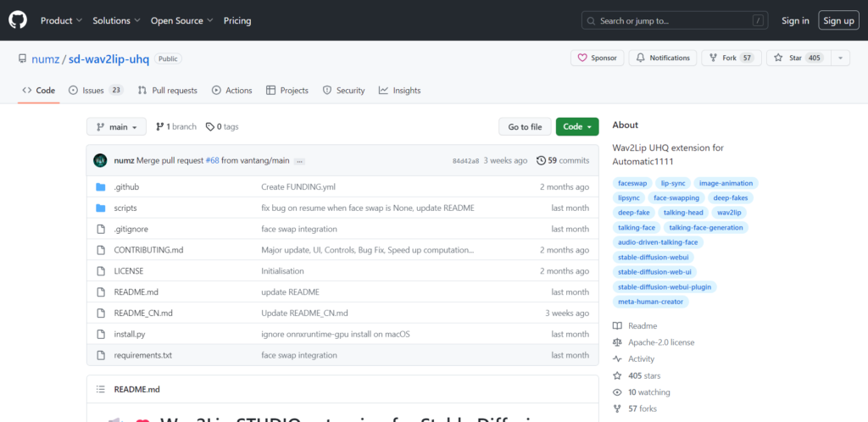Star the repository
Screen dimensions: 868x422
[x=798, y=58]
